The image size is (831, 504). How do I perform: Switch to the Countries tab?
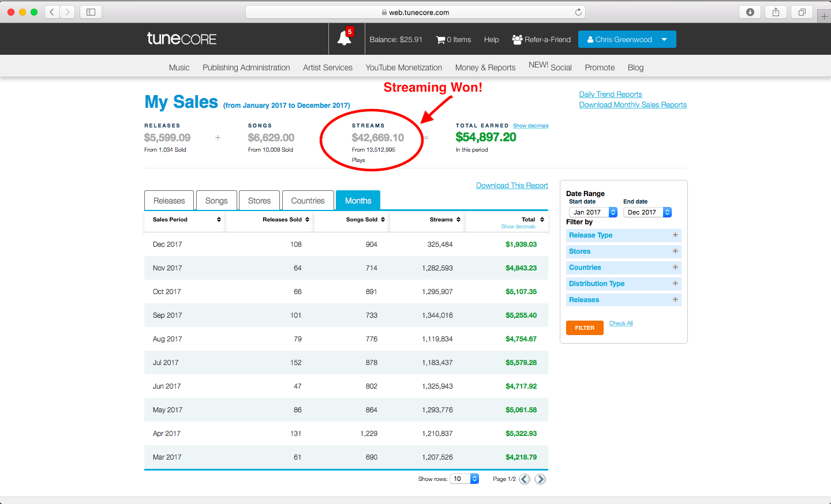click(x=308, y=201)
